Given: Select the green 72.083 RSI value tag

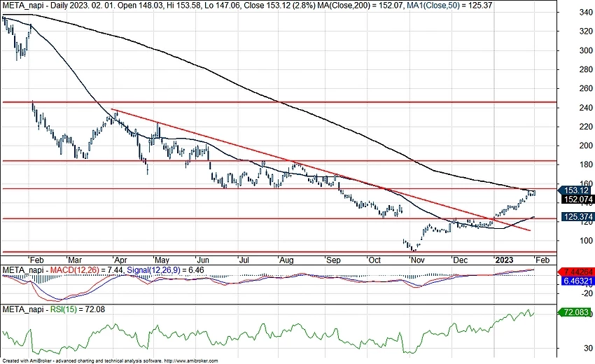Looking at the screenshot, I should point(575,312).
